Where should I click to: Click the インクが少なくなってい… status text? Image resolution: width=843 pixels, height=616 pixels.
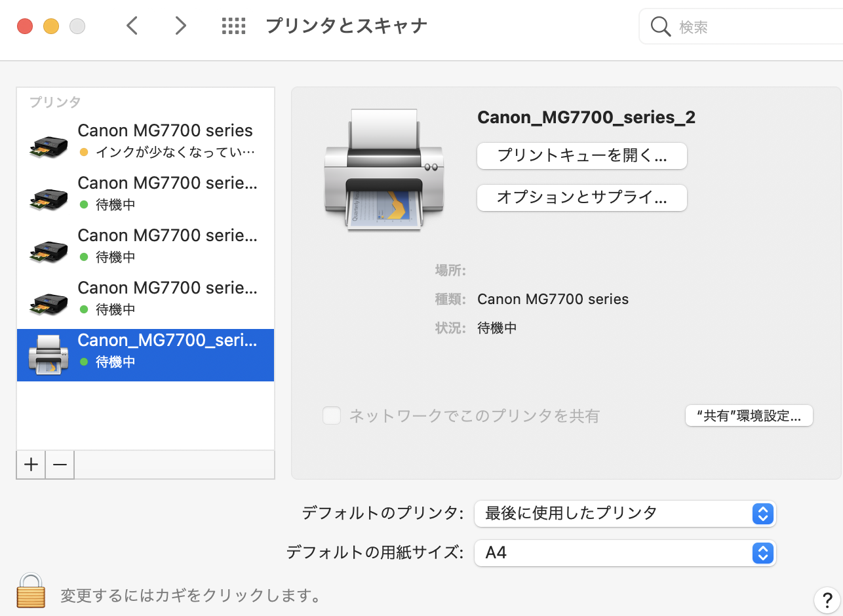tap(175, 152)
